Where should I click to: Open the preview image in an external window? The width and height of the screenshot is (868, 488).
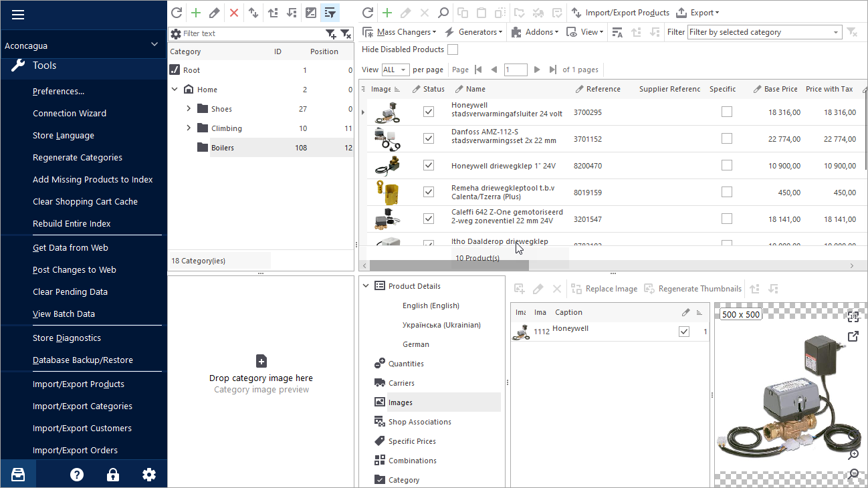coord(853,336)
